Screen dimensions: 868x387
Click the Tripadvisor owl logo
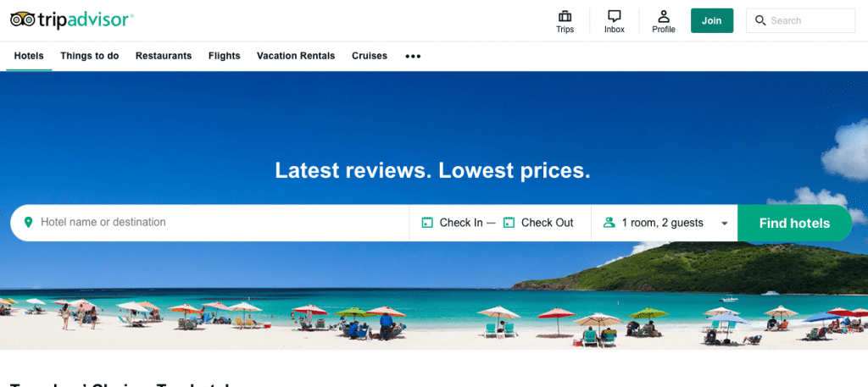click(x=23, y=20)
